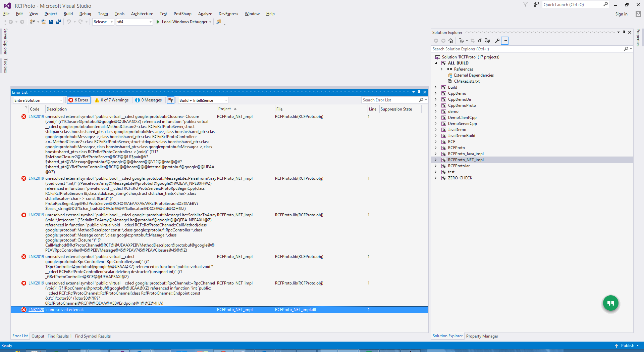The image size is (644, 352).
Task: Click the Find in Files toolbar icon
Action: tap(219, 22)
